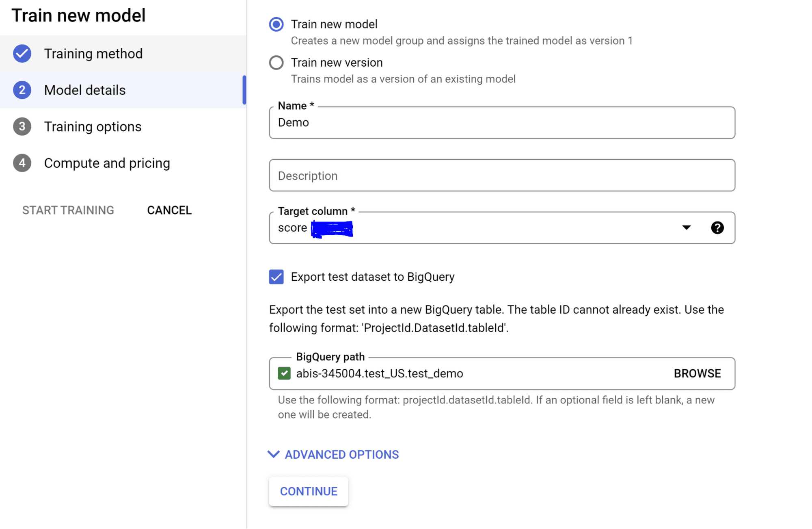Select the Train new model radio button
The image size is (812, 529).
pos(276,24)
